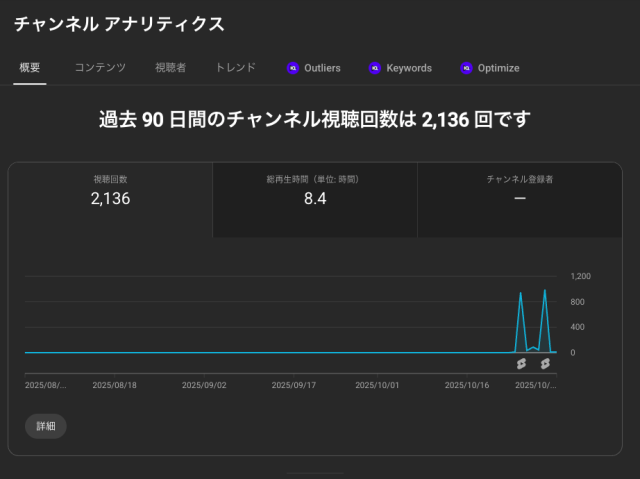The image size is (640, 479).
Task: Click the チャンネル アナリティクス page title
Action: pyautogui.click(x=119, y=24)
